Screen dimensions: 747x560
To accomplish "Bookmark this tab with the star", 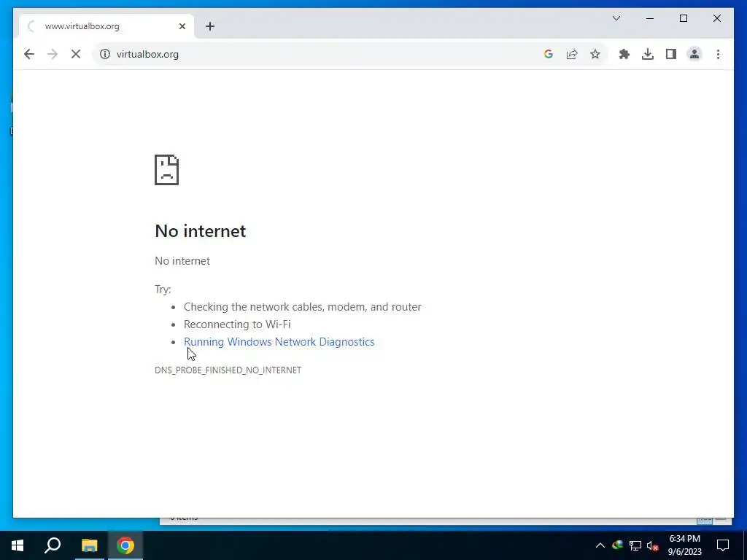I will click(595, 54).
